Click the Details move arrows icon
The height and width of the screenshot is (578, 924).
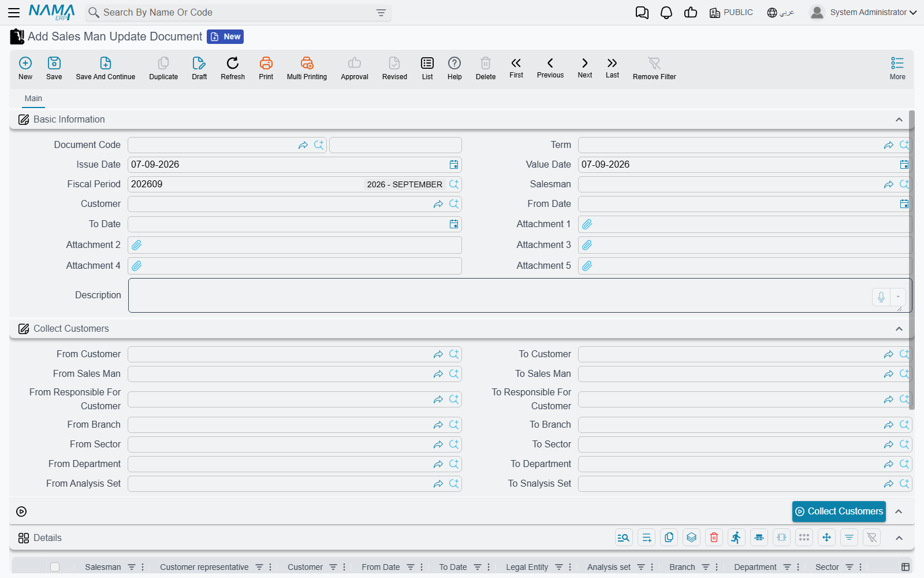click(826, 538)
